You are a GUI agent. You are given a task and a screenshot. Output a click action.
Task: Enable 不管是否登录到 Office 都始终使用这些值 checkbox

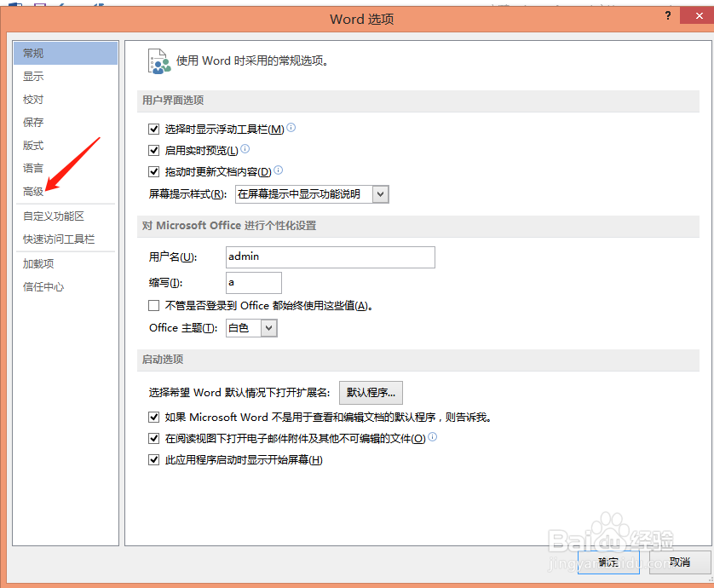(x=154, y=306)
